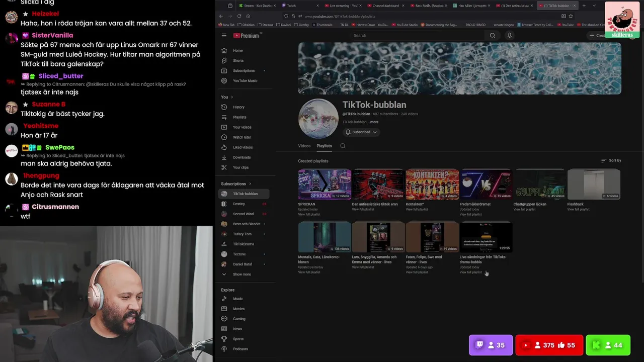Open Second Wind channel in subscriptions

click(244, 214)
